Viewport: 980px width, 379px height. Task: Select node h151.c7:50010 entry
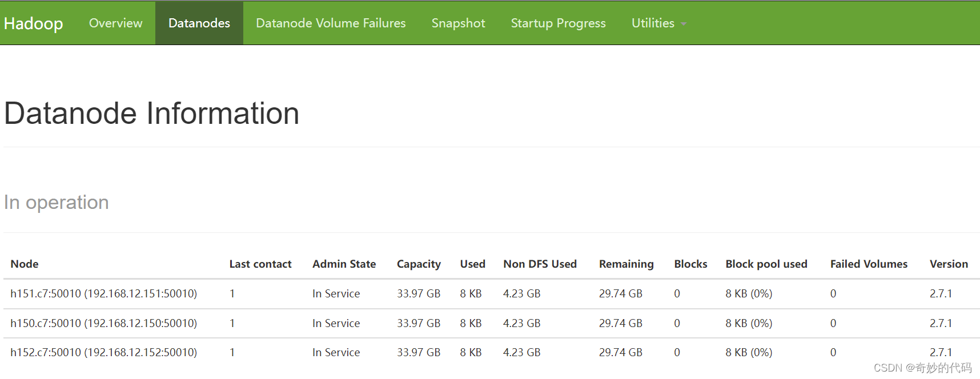103,293
